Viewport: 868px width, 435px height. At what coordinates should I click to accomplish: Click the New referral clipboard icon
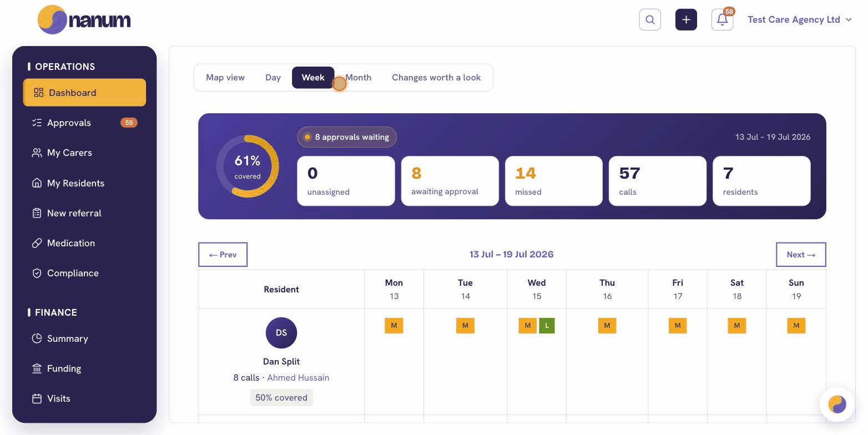37,213
